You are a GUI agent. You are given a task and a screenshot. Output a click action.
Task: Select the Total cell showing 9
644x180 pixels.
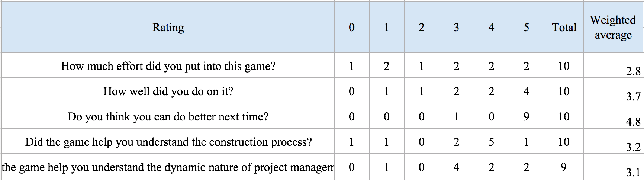point(564,167)
